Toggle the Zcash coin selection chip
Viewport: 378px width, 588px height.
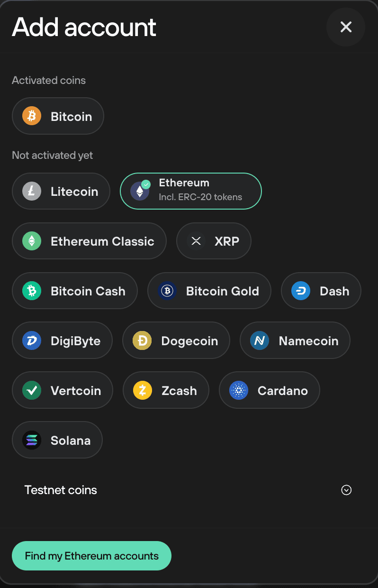point(166,390)
